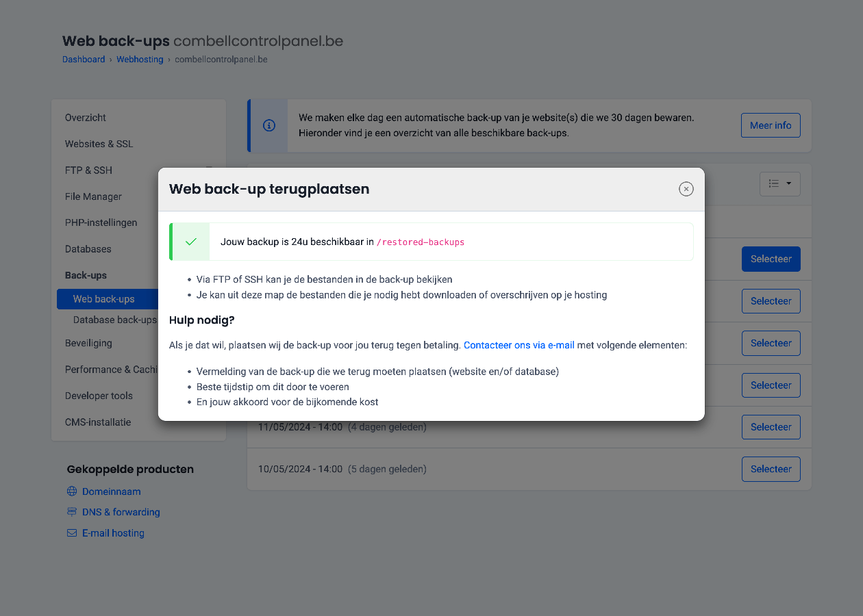
Task: Open CMS-installatie in the sidebar
Action: [98, 422]
